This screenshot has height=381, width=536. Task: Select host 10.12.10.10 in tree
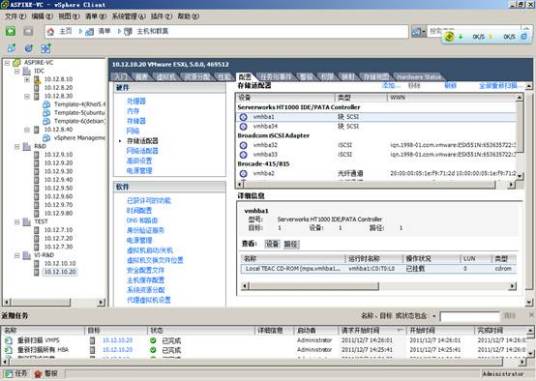60,263
